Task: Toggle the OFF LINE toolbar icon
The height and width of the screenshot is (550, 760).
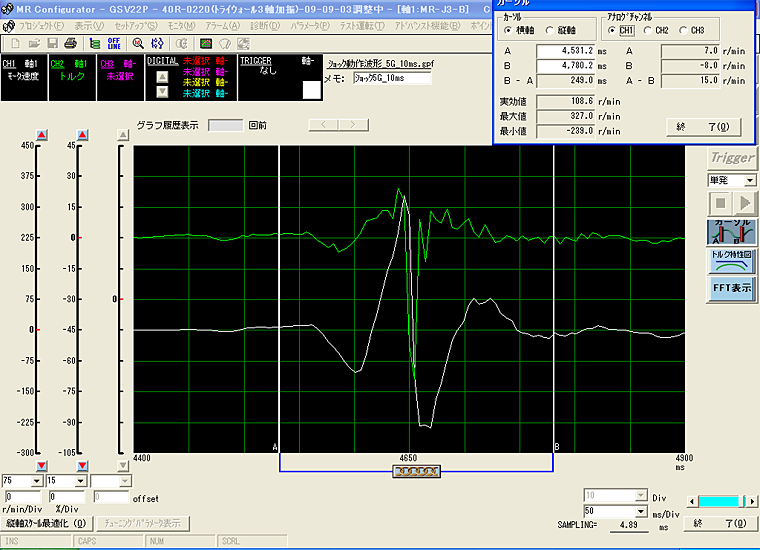Action: (114, 44)
